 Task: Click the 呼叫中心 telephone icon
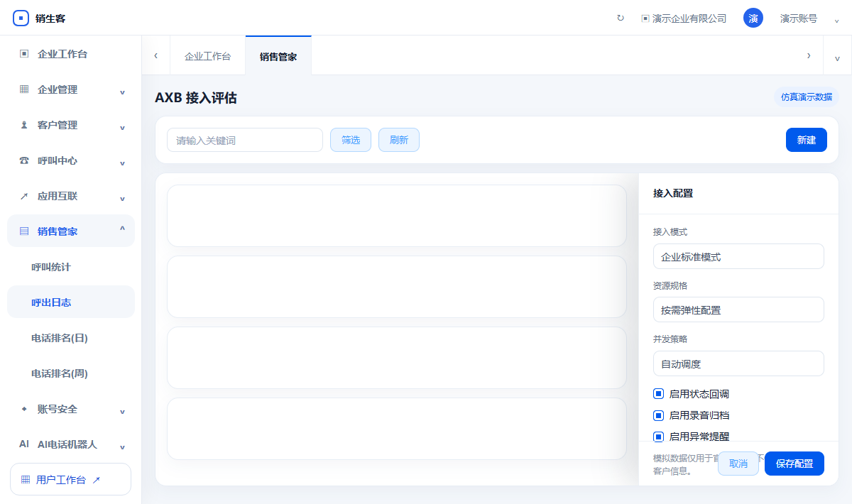click(24, 160)
